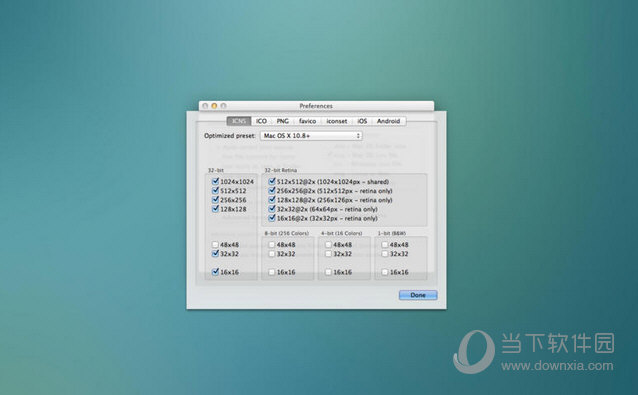
Task: Toggle 32x32@2x retina only checkbox
Action: (272, 209)
